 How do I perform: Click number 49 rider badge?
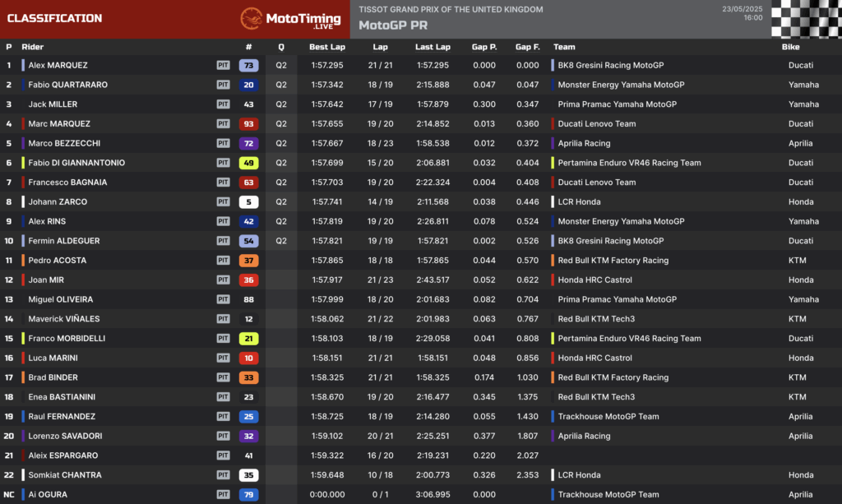[248, 163]
